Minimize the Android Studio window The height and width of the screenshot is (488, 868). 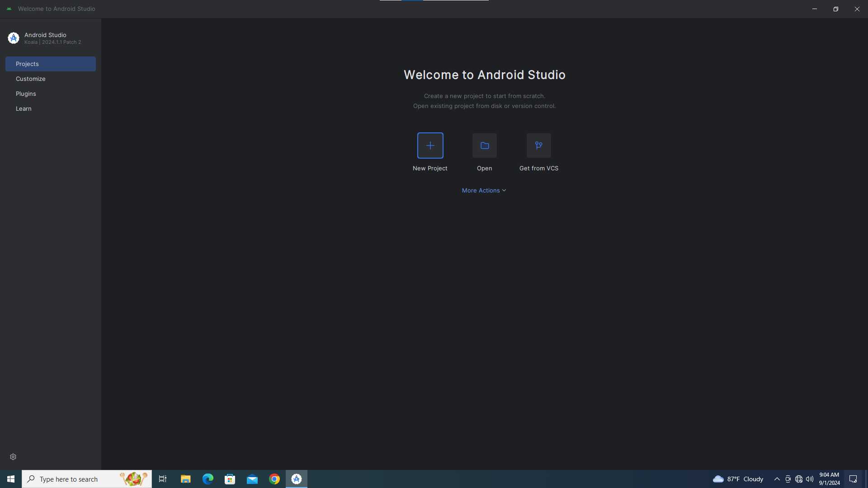click(x=815, y=9)
